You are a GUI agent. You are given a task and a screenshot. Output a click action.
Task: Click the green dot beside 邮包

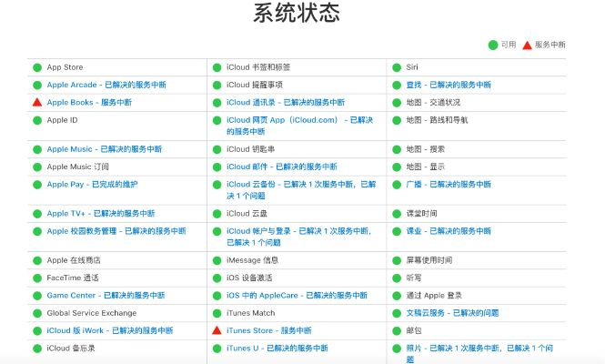pyautogui.click(x=397, y=331)
